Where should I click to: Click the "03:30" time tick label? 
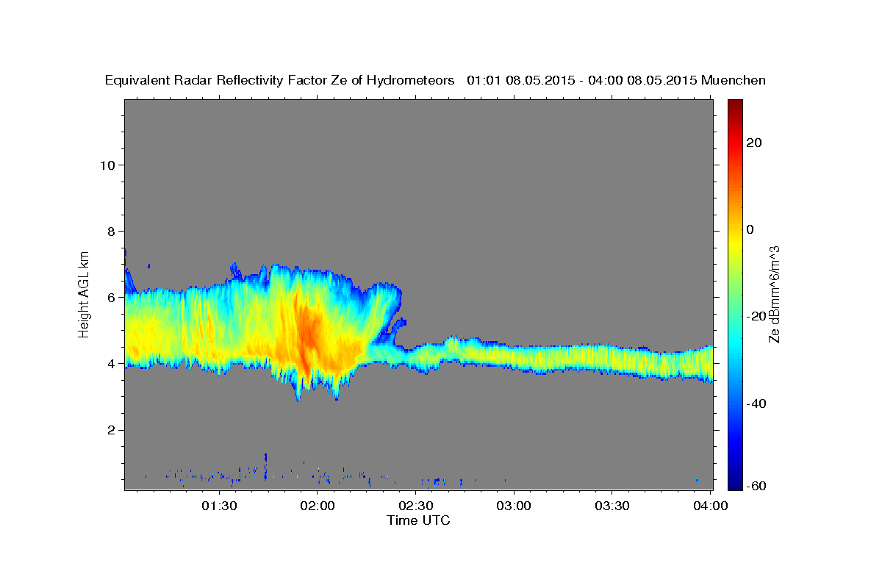pyautogui.click(x=612, y=506)
